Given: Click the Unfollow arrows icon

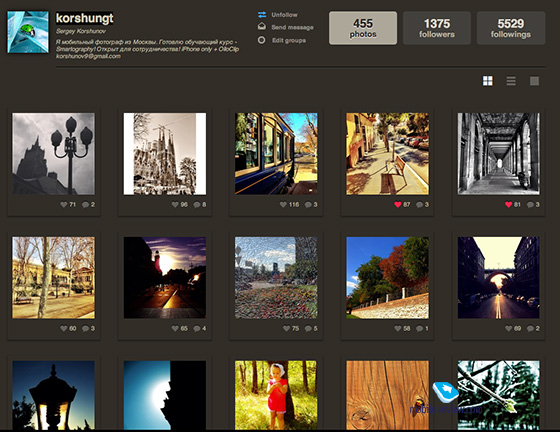Looking at the screenshot, I should point(262,15).
